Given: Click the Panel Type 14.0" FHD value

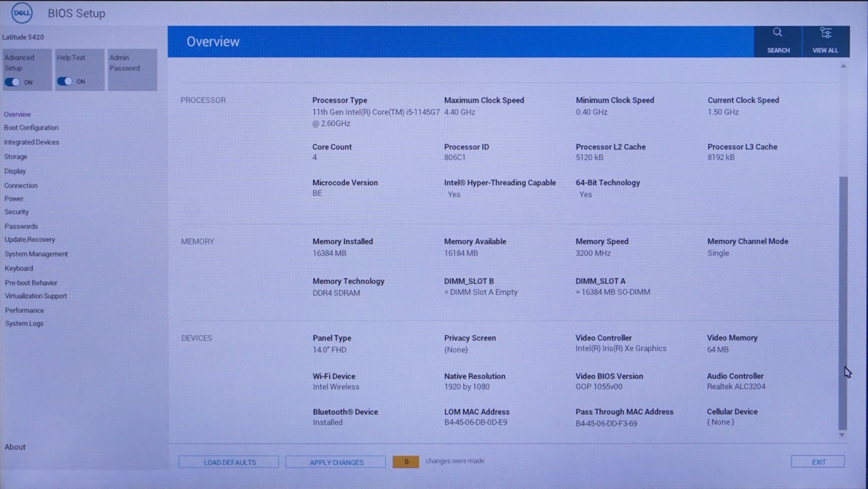Looking at the screenshot, I should click(x=329, y=350).
